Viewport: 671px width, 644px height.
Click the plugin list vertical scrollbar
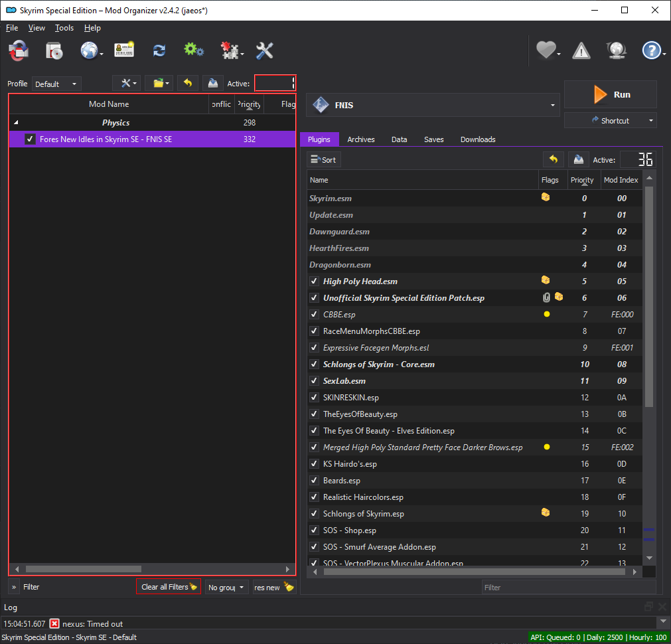pyautogui.click(x=648, y=296)
